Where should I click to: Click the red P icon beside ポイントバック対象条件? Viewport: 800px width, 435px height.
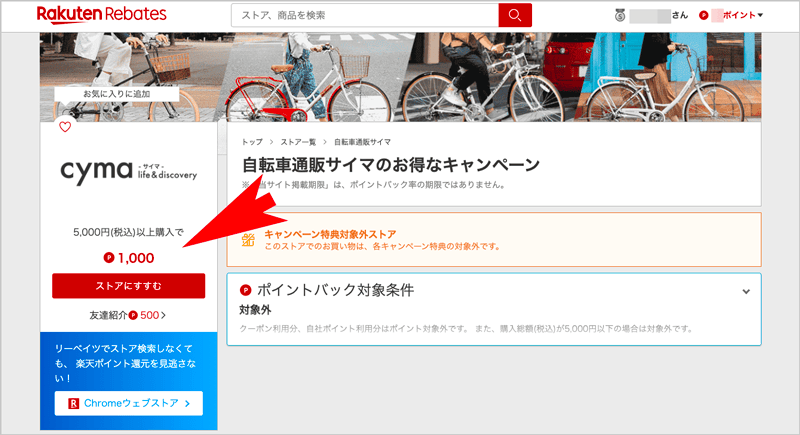[x=245, y=290]
